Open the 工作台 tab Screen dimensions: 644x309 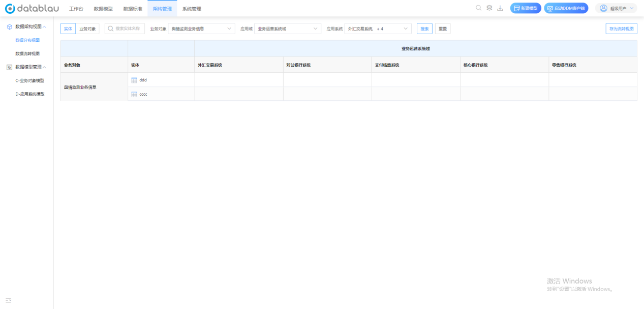click(76, 9)
